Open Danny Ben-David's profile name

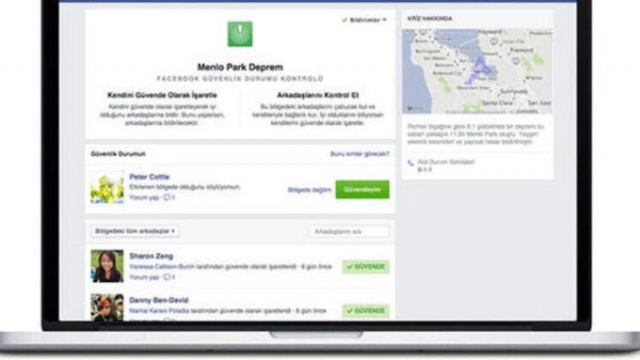click(159, 300)
